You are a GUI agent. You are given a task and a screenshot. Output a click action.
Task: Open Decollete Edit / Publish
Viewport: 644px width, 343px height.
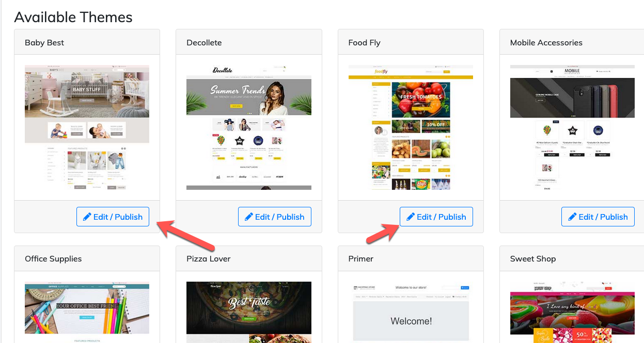point(275,217)
